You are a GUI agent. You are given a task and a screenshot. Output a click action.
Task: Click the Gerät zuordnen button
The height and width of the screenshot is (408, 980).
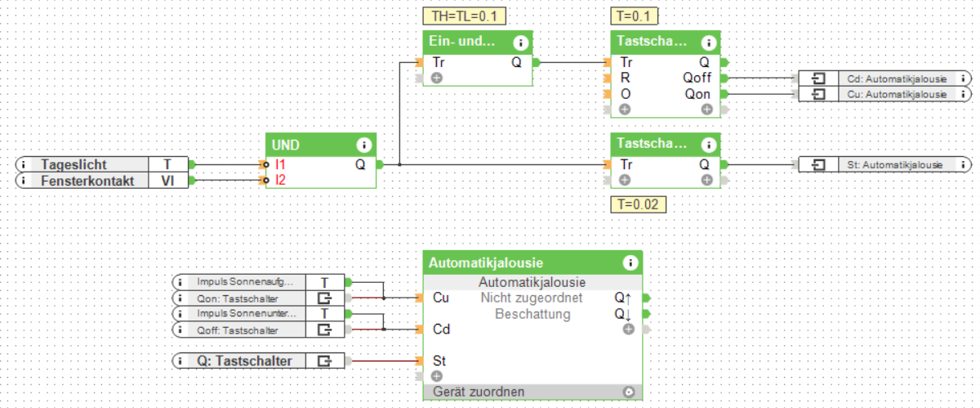coord(532,392)
